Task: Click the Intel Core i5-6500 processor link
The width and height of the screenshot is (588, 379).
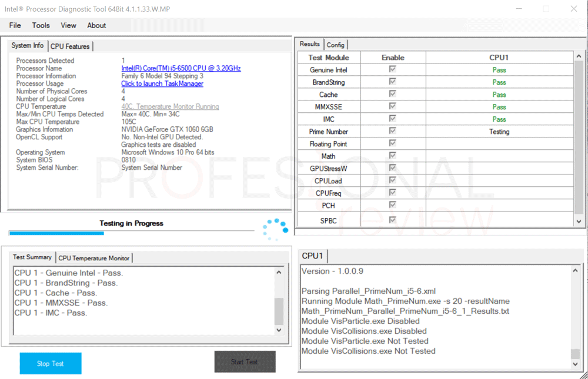Action: click(x=181, y=69)
